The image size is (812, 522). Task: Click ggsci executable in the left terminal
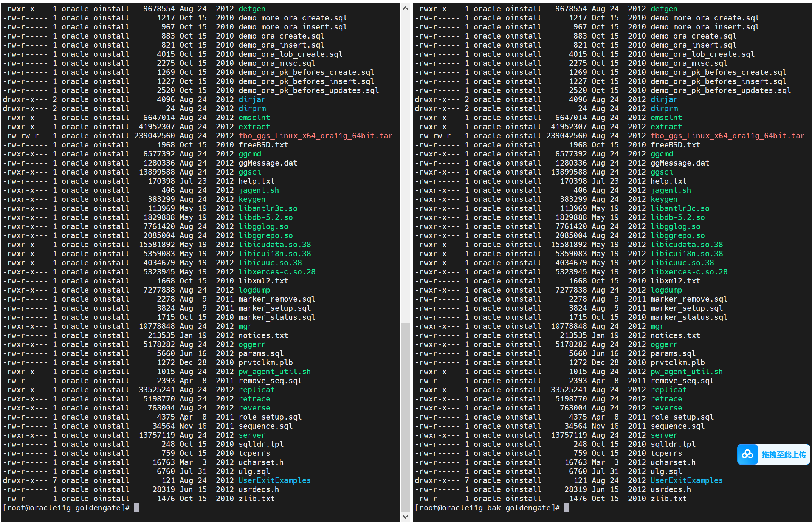coord(249,172)
